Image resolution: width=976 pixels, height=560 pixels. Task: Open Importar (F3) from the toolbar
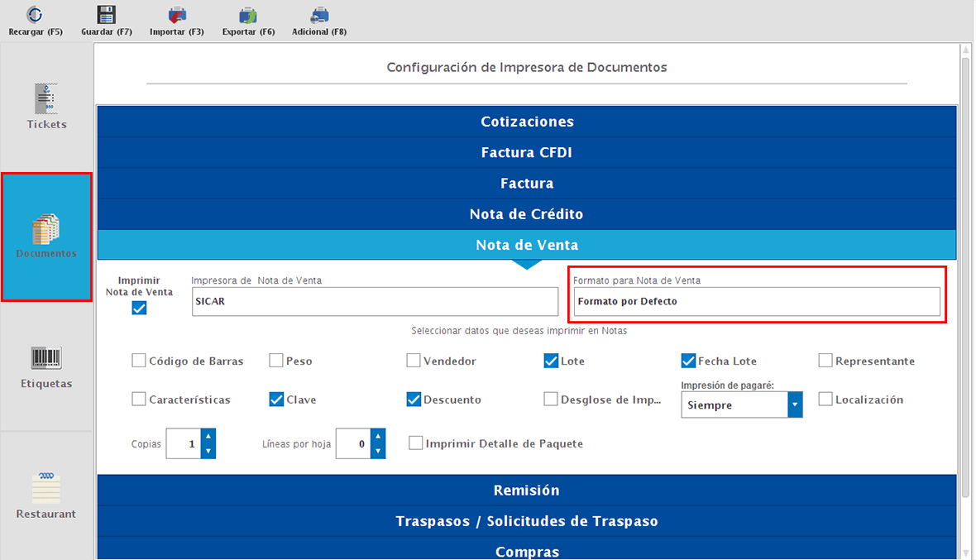tap(176, 20)
